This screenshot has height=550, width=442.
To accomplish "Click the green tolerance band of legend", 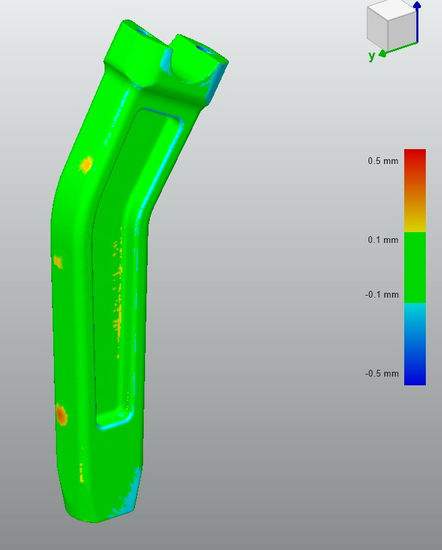I will click(415, 267).
